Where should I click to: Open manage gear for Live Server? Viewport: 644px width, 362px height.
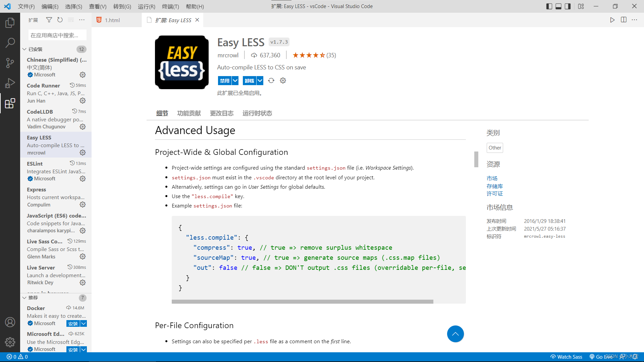coord(83,283)
